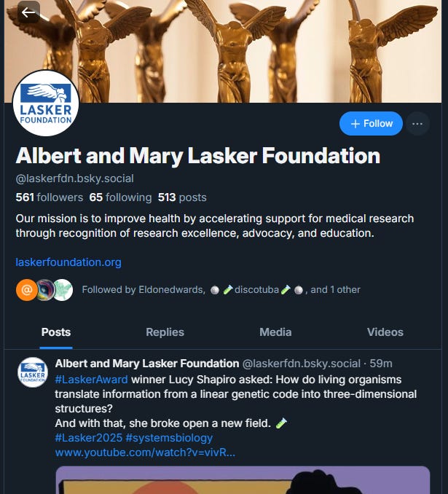Image resolution: width=448 pixels, height=494 pixels.
Task: Switch to the Replies tab
Action: (165, 332)
